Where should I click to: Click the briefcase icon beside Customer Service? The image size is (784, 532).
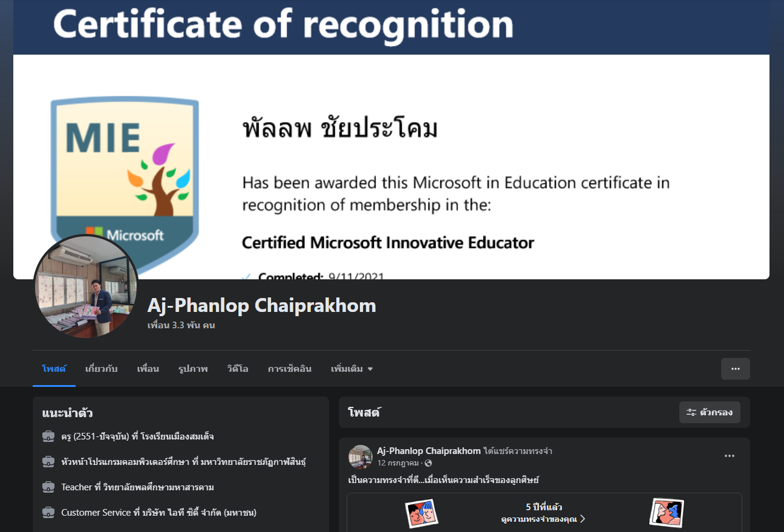(x=48, y=513)
